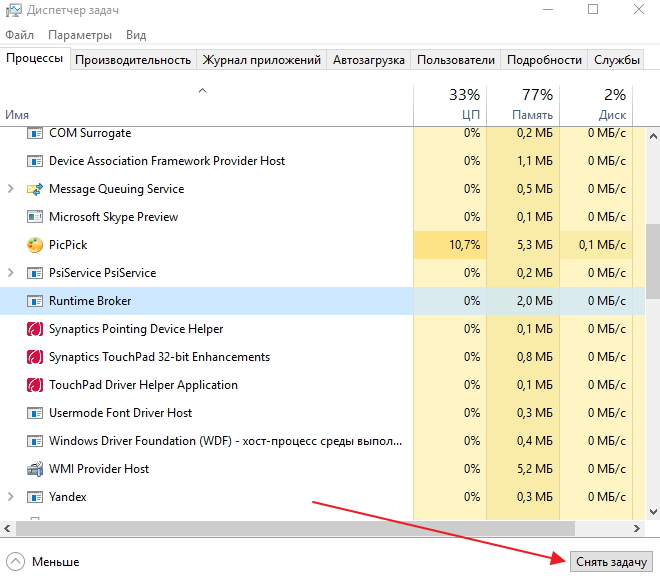Switch to the Службы tab
660x584 pixels.
coord(617,60)
